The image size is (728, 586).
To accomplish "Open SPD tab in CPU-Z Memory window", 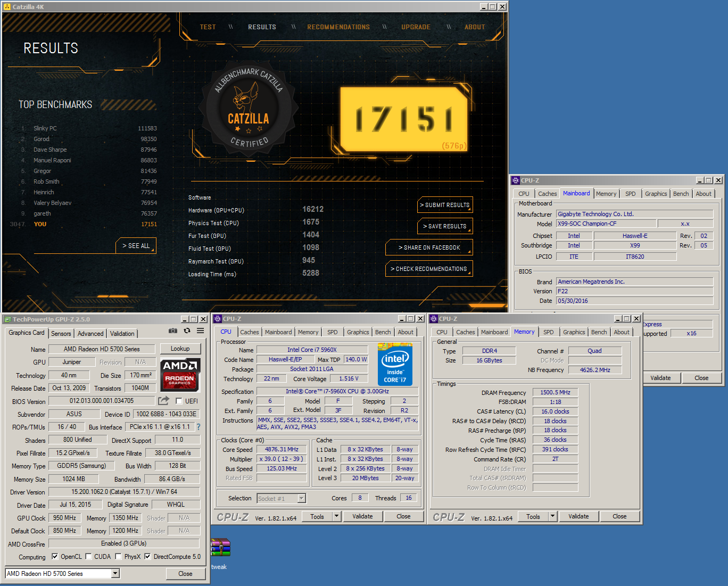I will [549, 332].
